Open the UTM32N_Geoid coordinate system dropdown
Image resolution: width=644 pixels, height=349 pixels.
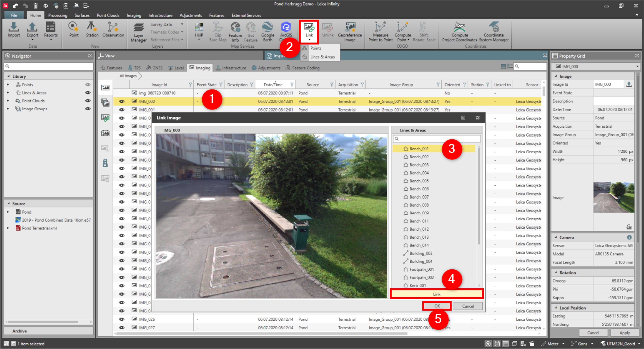639,344
